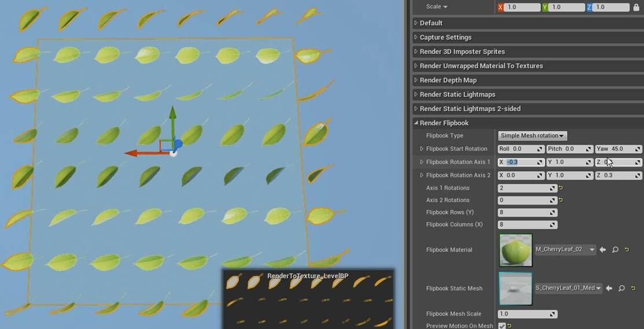Open M_CherryLeaf_02 material dropdown
644x329 pixels.
pyautogui.click(x=565, y=249)
